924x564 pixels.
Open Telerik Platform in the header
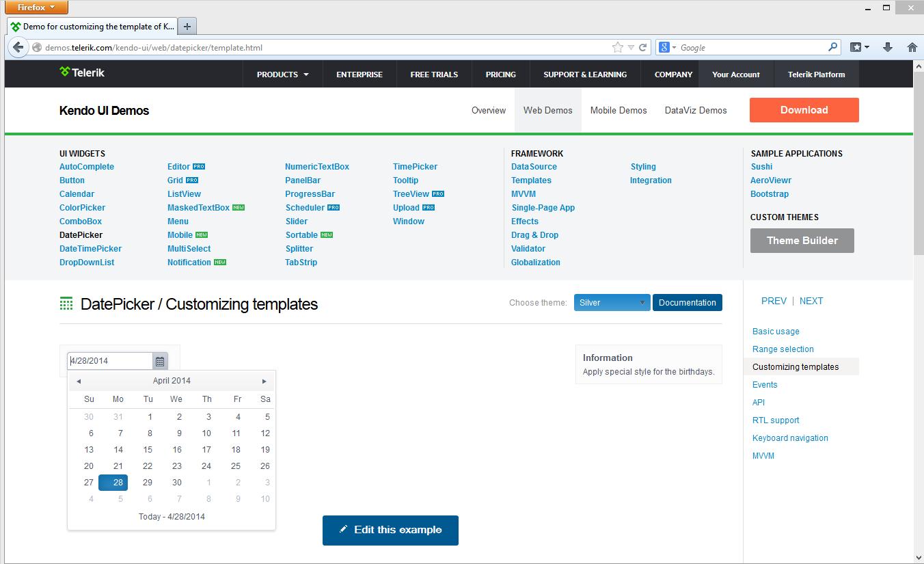click(x=816, y=75)
